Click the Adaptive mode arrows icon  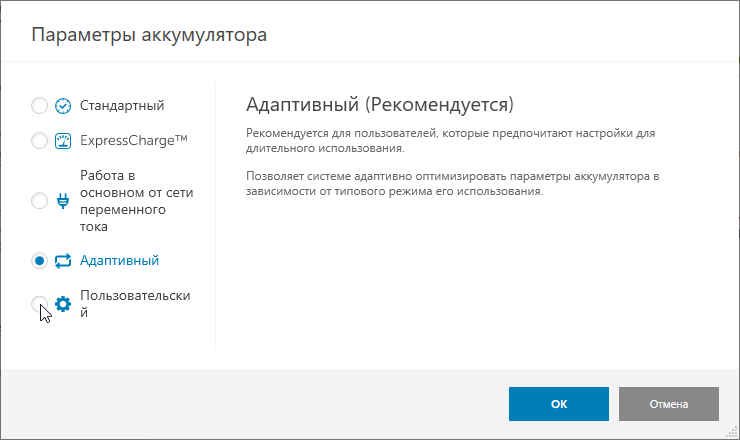63,261
